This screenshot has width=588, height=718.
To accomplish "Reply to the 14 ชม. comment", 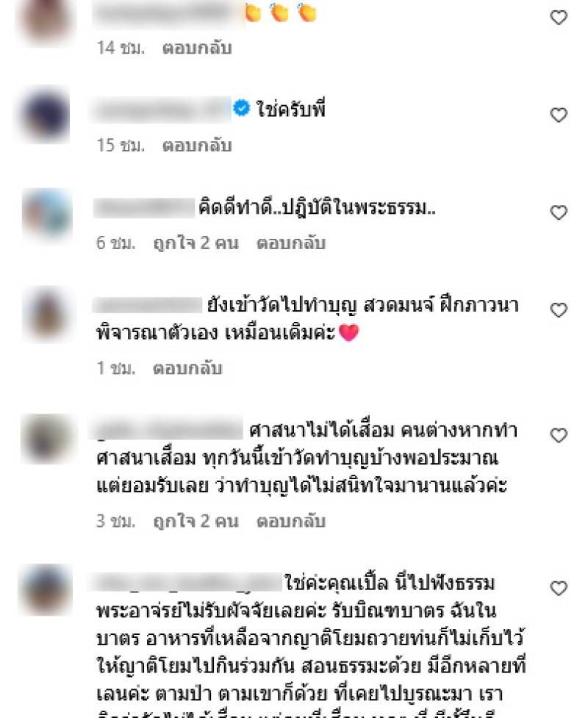I will click(x=197, y=48).
